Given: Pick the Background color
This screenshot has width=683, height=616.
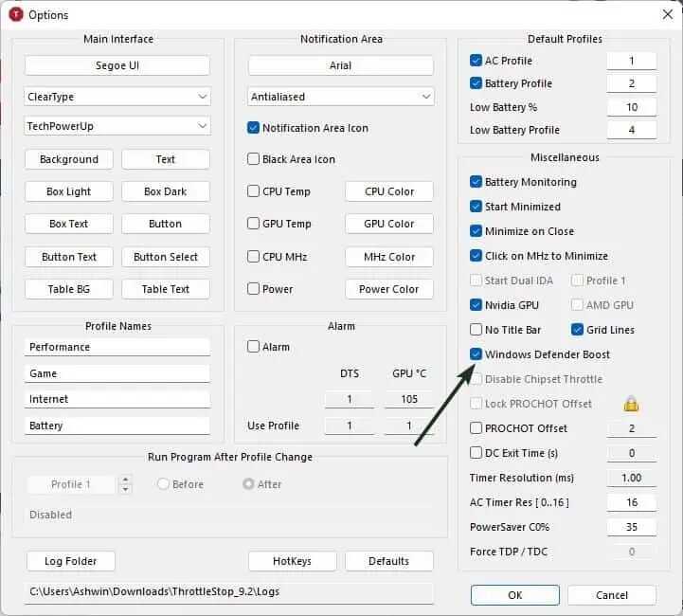Looking at the screenshot, I should tap(69, 159).
